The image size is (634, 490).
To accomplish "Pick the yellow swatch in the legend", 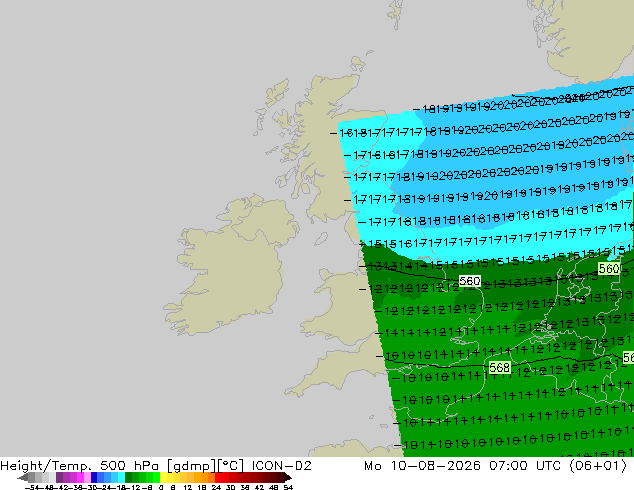I will pos(163,477).
